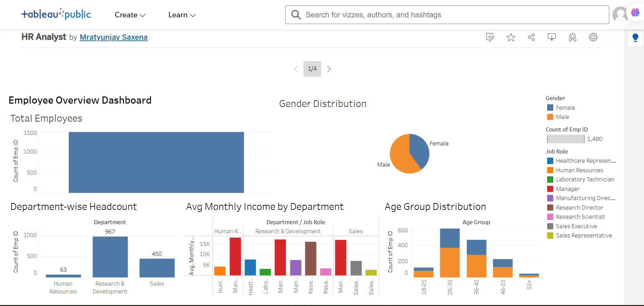Click the lightbulb icon on right sidebar
The width and height of the screenshot is (644, 306).
[635, 38]
